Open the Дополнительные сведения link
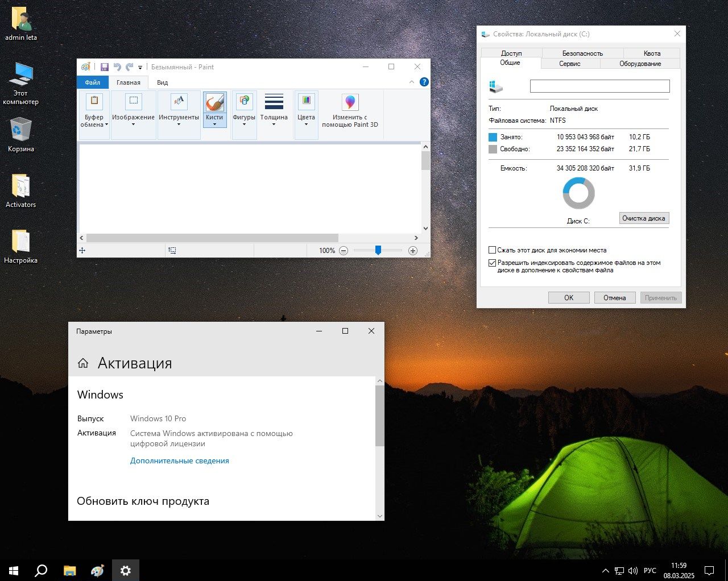Viewport: 728px width, 581px height. (x=179, y=461)
